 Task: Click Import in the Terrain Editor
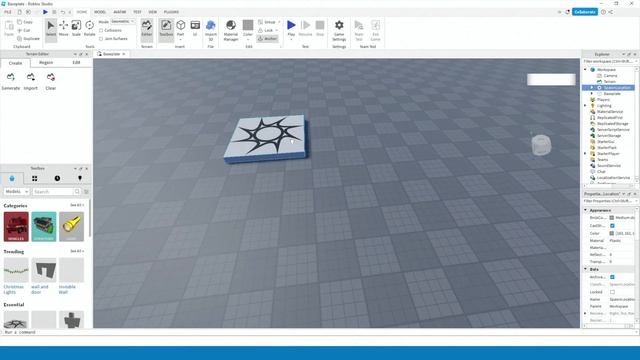point(31,82)
